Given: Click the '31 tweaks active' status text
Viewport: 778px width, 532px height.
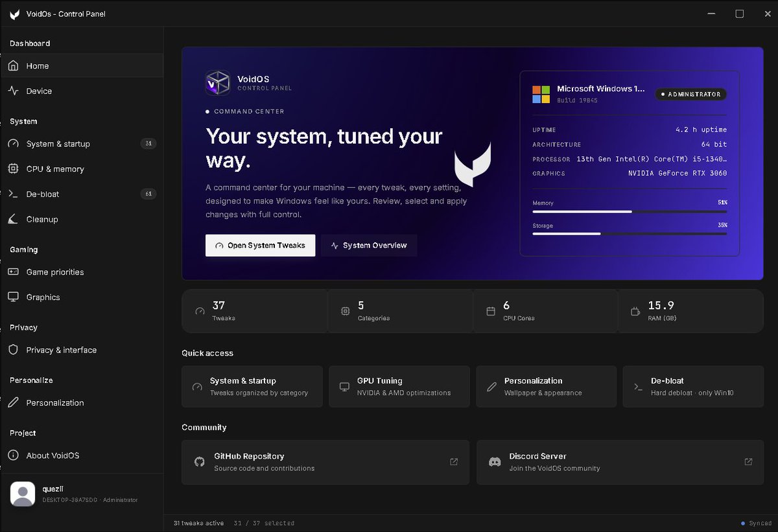Looking at the screenshot, I should point(199,523).
